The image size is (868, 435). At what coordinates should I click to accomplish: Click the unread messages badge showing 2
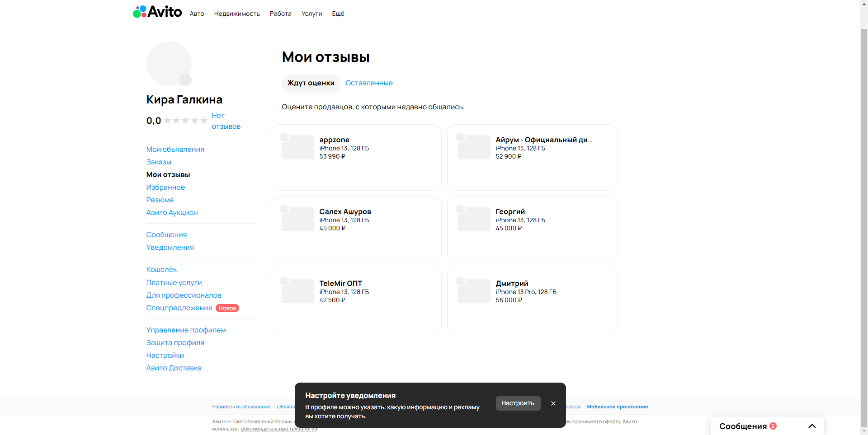point(773,426)
